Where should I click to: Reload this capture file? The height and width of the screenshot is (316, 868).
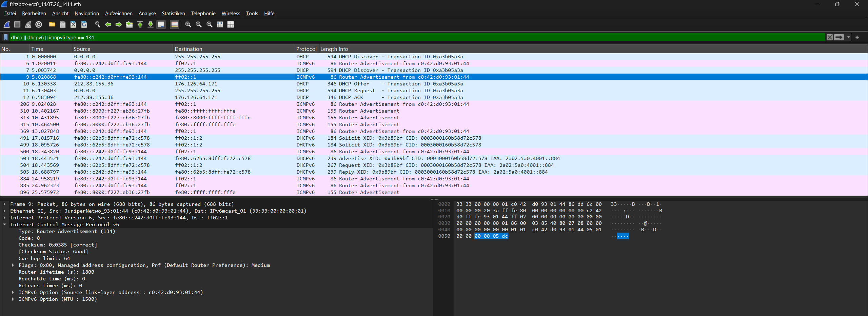84,24
